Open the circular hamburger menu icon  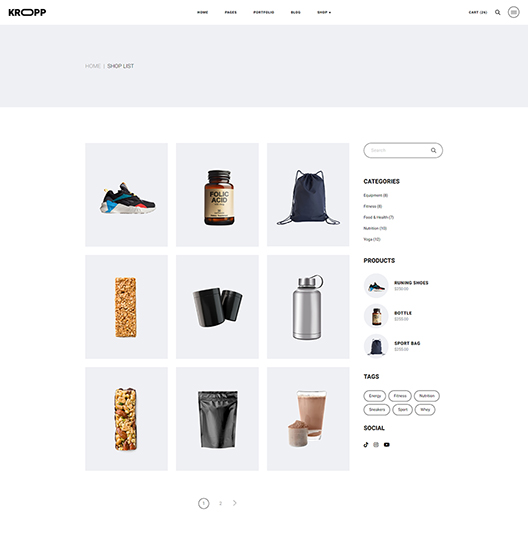[514, 12]
